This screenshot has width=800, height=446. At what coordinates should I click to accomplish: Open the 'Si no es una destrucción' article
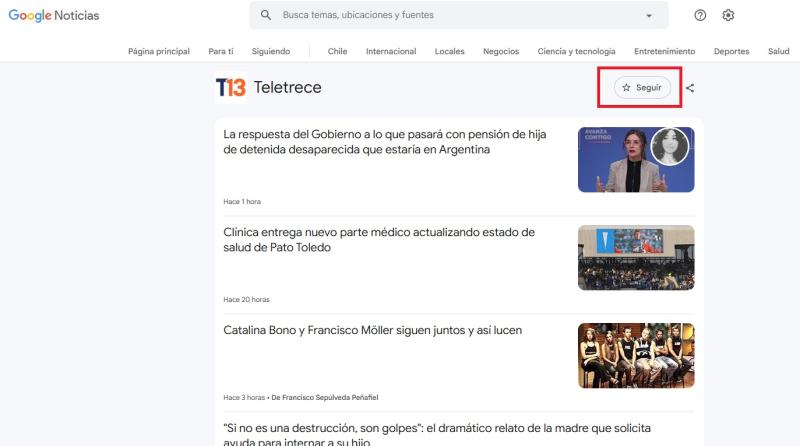coord(437,434)
